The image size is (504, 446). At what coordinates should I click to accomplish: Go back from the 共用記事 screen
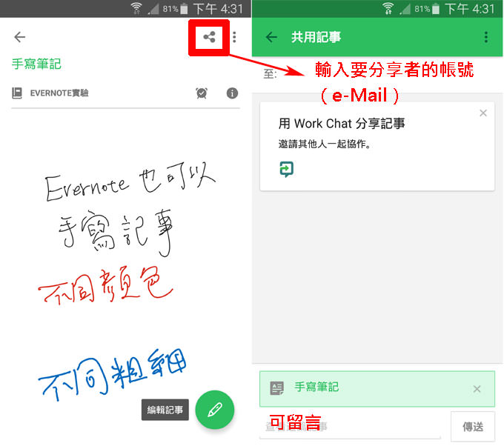tap(271, 37)
